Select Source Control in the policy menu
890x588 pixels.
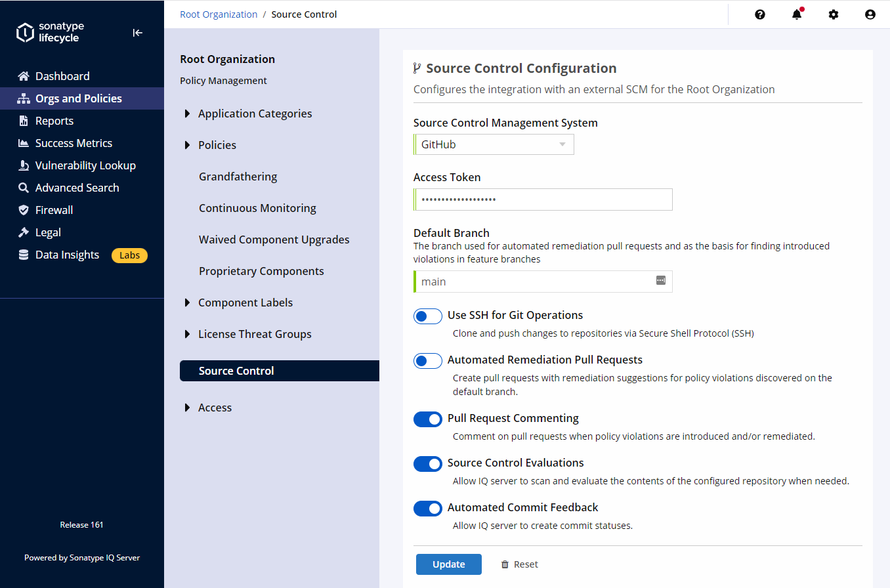click(280, 371)
